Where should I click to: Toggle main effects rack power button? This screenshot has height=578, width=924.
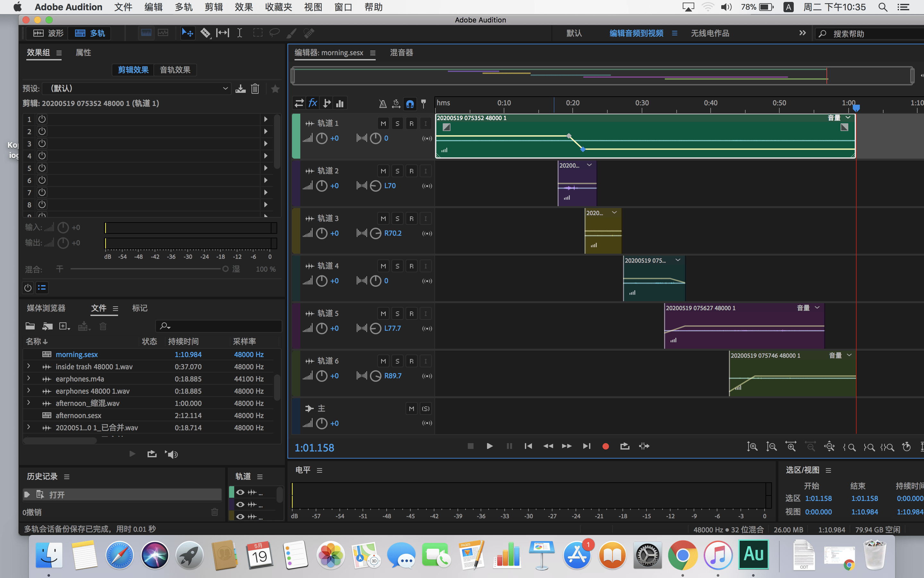(28, 287)
